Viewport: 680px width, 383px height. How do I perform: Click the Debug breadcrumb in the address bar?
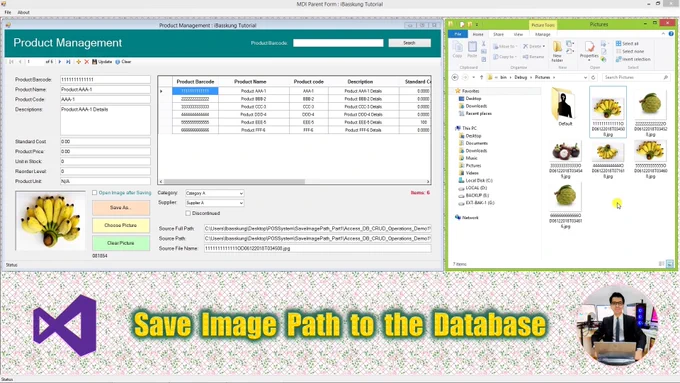520,78
